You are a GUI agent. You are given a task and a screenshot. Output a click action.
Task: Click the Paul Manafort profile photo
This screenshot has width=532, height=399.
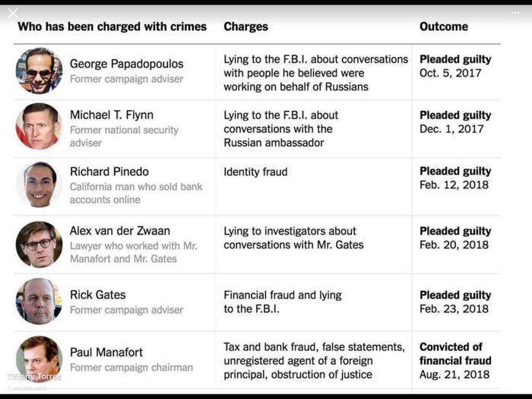tap(39, 357)
